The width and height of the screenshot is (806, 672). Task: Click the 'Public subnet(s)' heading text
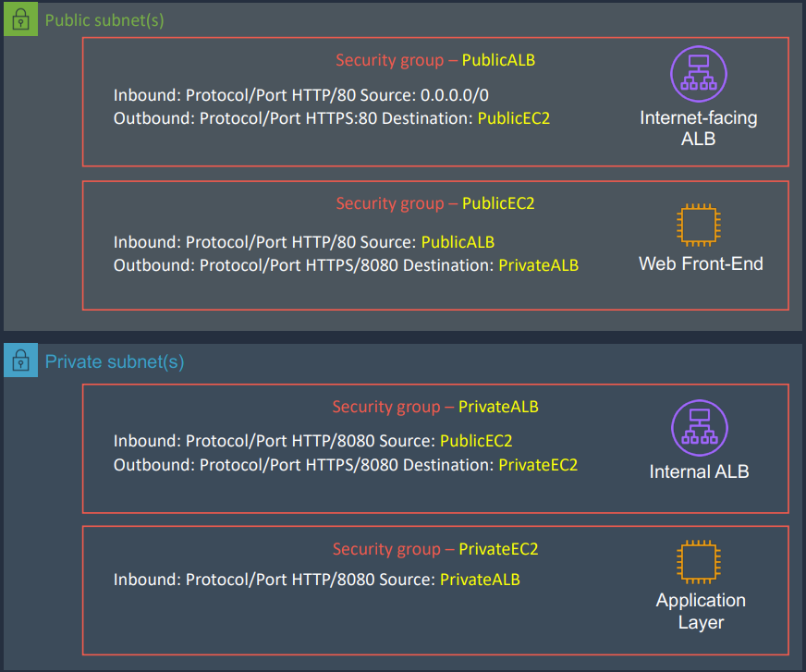coord(104,20)
